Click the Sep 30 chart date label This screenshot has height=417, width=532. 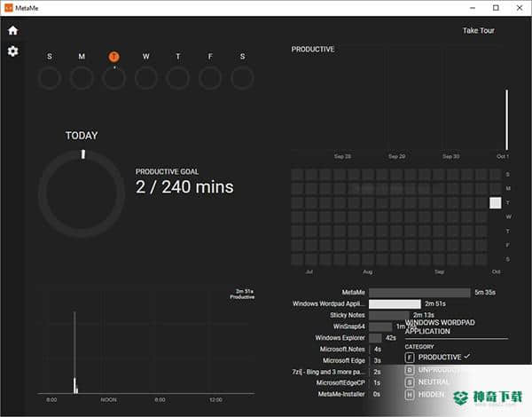(x=451, y=156)
